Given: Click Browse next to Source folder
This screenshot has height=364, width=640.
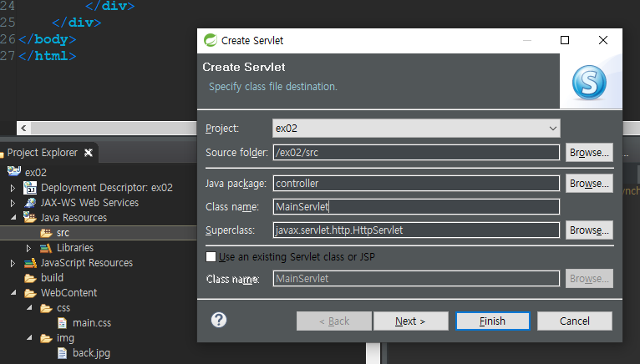Looking at the screenshot, I should tap(589, 153).
